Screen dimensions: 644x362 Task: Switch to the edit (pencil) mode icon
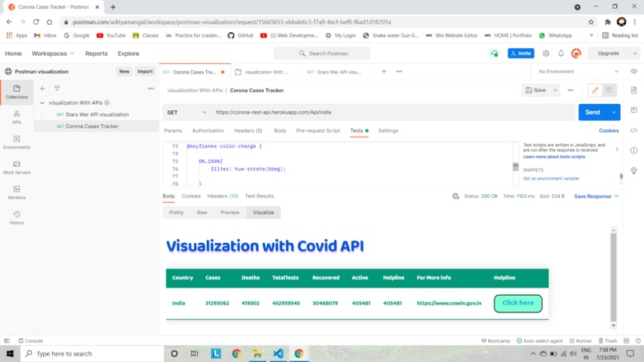595,90
